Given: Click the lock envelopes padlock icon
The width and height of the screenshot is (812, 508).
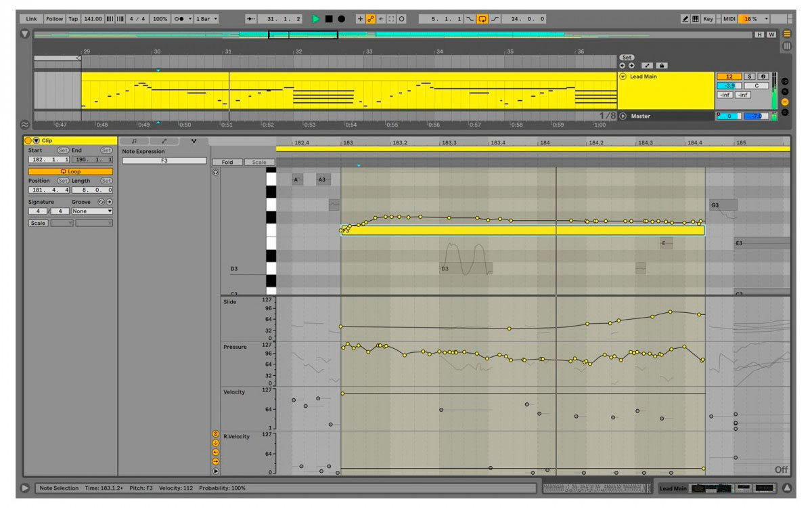Looking at the screenshot, I should point(662,66).
